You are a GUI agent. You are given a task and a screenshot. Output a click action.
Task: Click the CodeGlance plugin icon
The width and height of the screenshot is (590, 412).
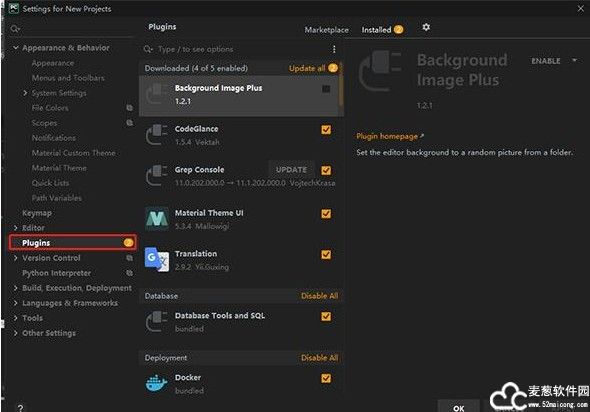157,135
